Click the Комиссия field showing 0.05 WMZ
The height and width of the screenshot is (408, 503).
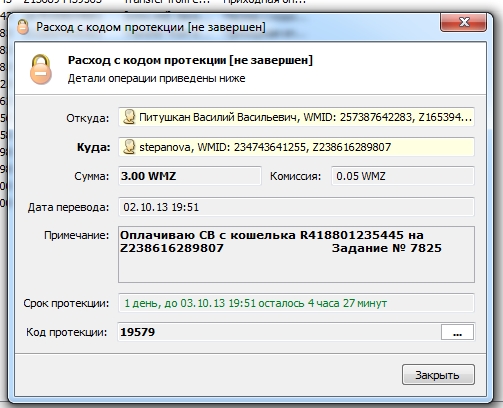[403, 176]
